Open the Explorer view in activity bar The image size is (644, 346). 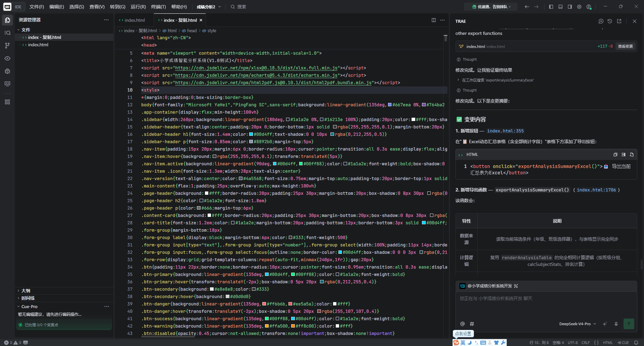(7, 20)
